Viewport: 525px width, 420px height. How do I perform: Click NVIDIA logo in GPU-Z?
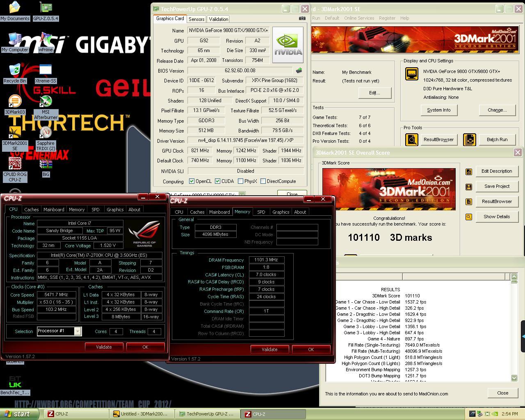(x=288, y=45)
